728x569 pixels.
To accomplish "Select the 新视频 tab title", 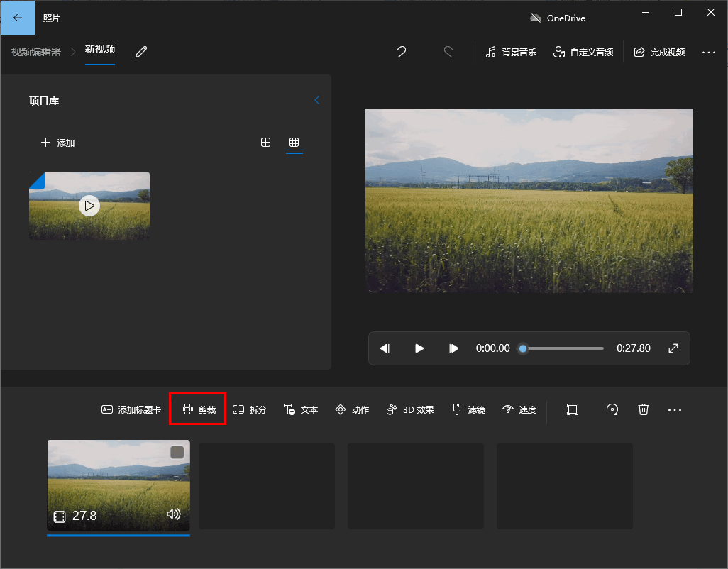I will coord(100,49).
